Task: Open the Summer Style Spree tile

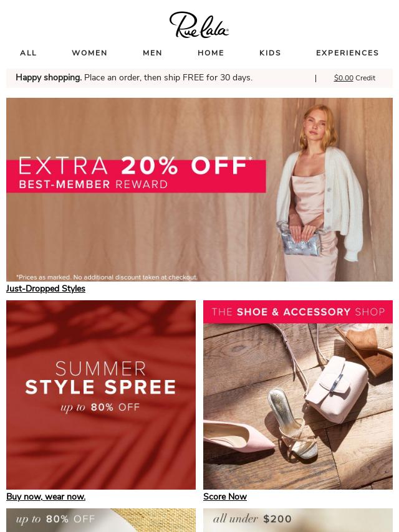Action: point(101,394)
